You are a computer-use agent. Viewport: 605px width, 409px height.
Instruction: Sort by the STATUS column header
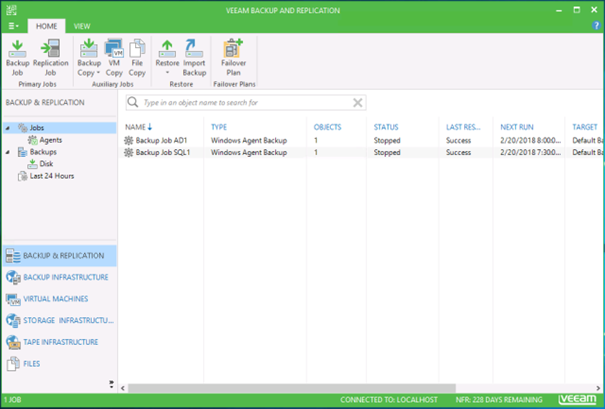(x=386, y=127)
